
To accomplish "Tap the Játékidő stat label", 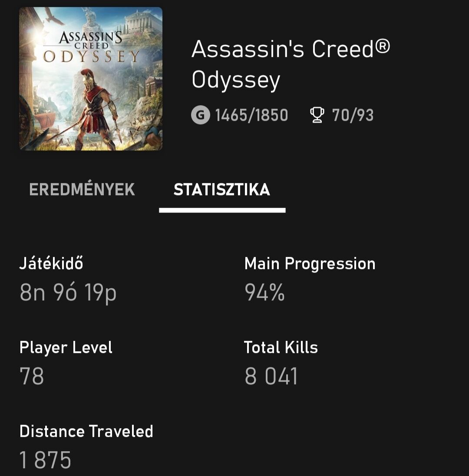I will (51, 263).
